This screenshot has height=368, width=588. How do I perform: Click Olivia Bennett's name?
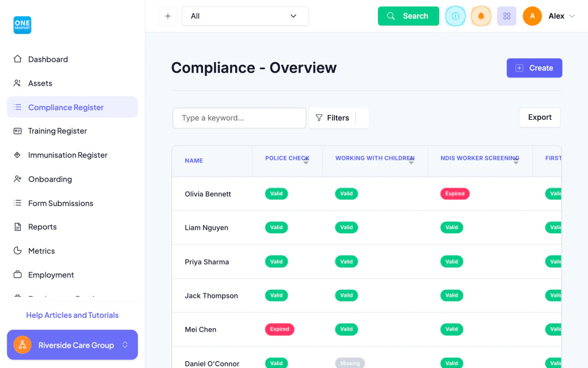click(208, 194)
